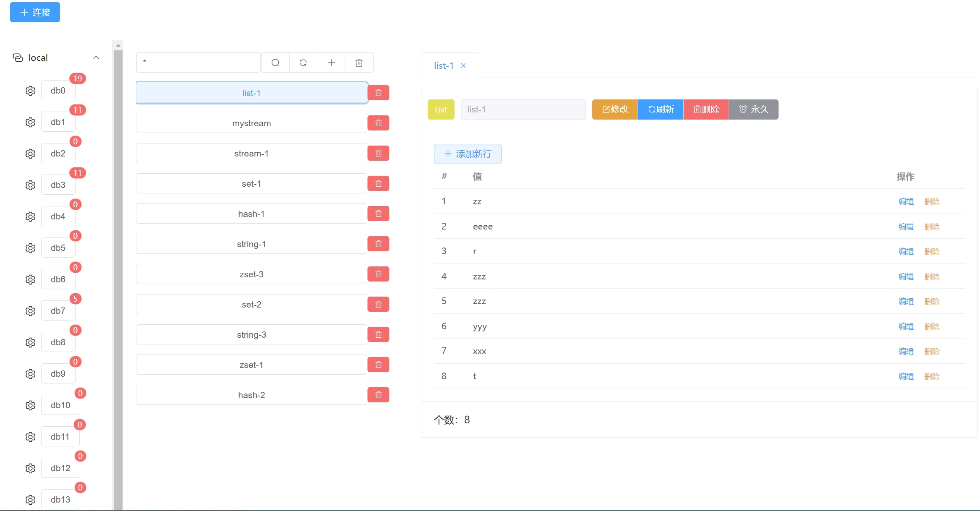This screenshot has height=511, width=980.
Task: Focus the key filter input field
Action: click(198, 63)
